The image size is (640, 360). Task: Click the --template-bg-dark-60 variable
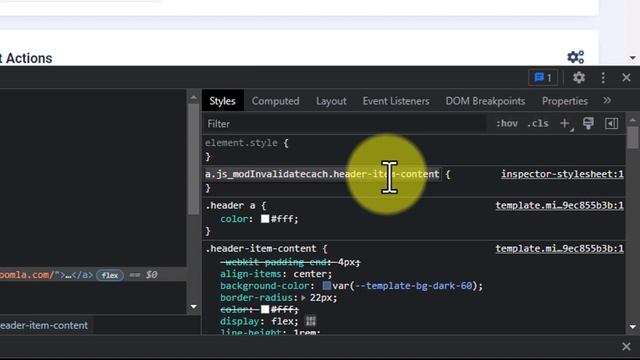click(x=413, y=286)
